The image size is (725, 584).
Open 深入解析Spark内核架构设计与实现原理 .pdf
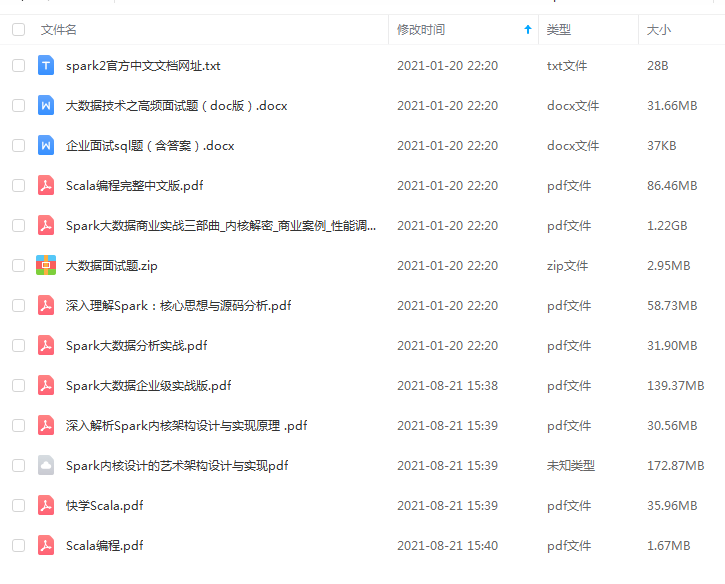(x=186, y=426)
